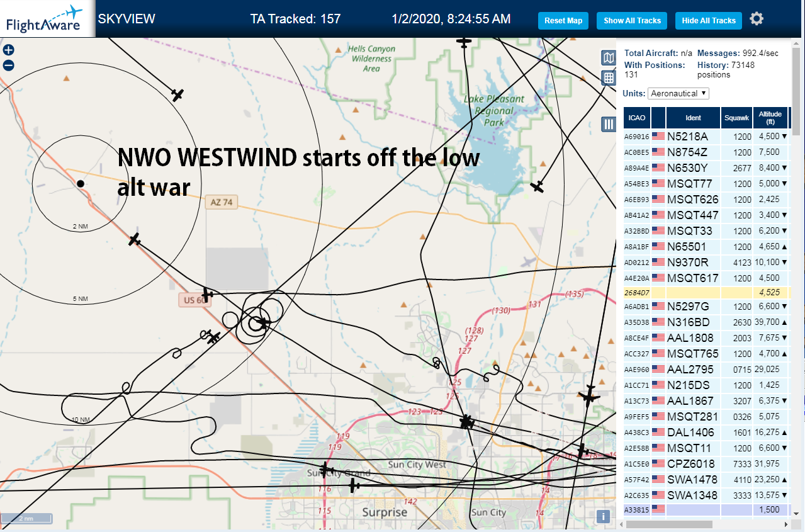Select aircraft icon above Sun City Grand
Image resolution: width=805 pixels, height=532 pixels.
[x=325, y=469]
